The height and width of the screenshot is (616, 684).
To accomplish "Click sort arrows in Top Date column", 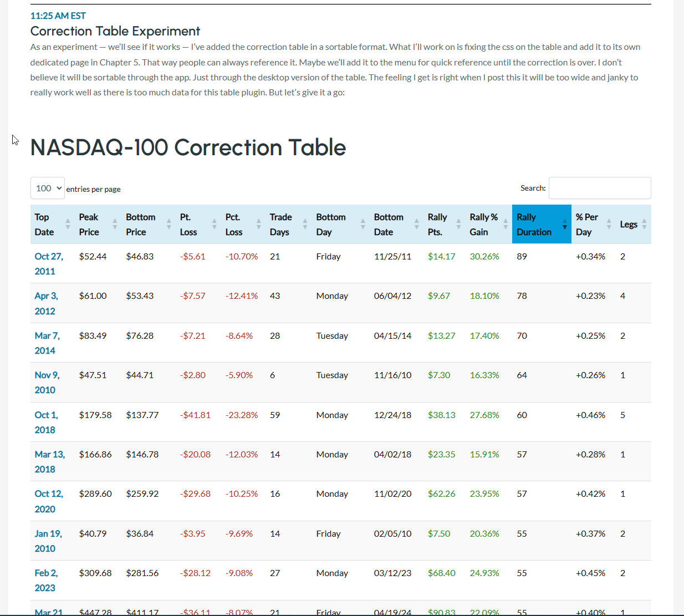I will click(x=68, y=225).
